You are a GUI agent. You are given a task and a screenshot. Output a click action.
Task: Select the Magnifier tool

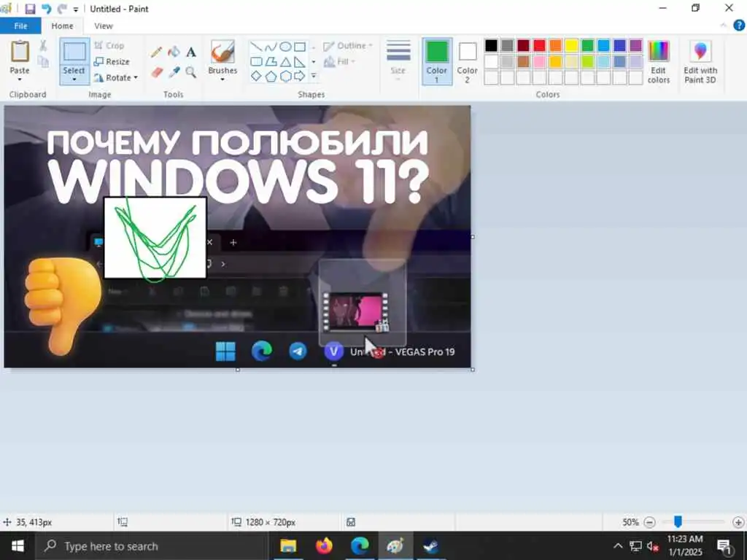click(191, 72)
